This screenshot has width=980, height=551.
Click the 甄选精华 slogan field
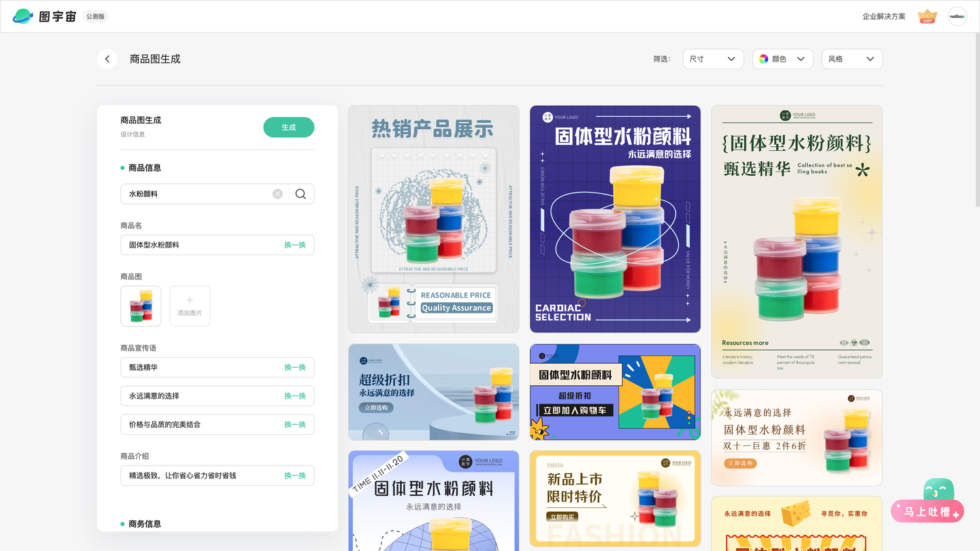pos(217,368)
